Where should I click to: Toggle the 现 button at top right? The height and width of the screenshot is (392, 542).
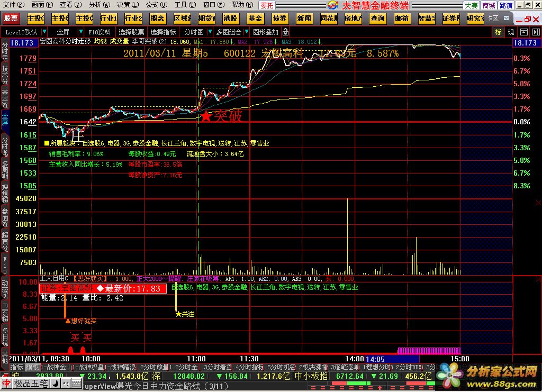click(x=511, y=32)
